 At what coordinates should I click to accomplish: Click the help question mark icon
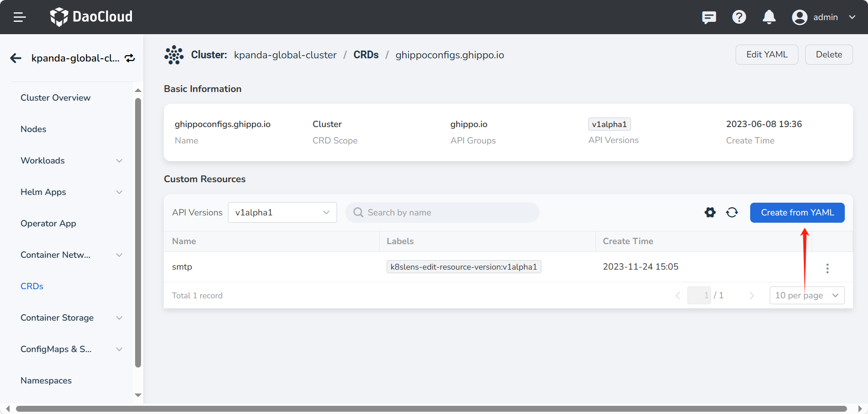pos(739,17)
